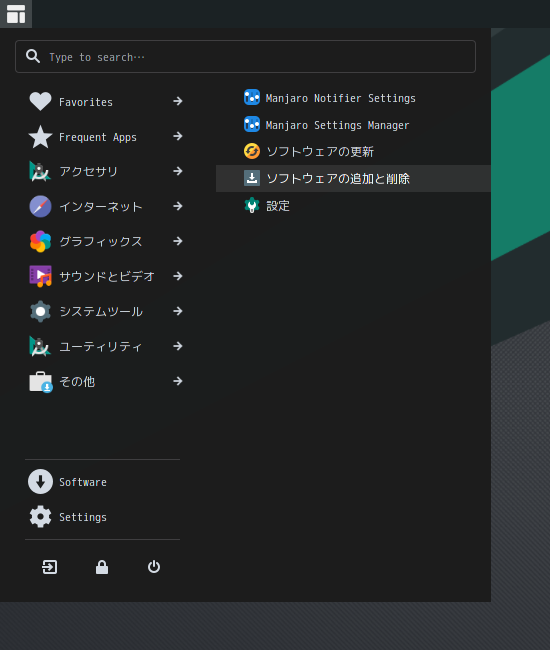Expand the Frequent Apps arrow
This screenshot has width=550, height=650.
[x=178, y=136]
